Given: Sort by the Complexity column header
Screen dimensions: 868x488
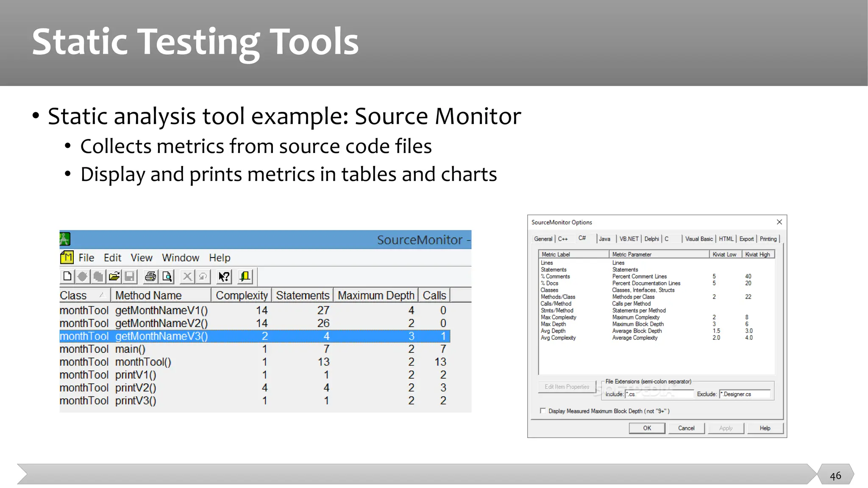Looking at the screenshot, I should pyautogui.click(x=242, y=295).
